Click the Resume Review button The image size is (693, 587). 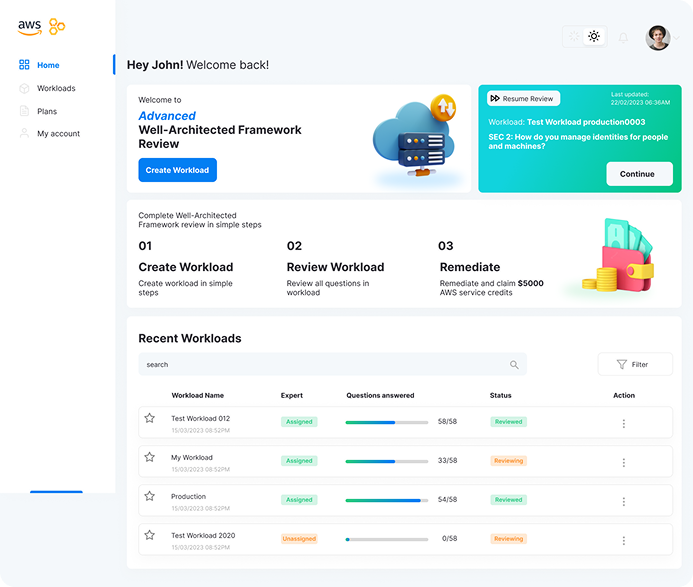tap(524, 99)
